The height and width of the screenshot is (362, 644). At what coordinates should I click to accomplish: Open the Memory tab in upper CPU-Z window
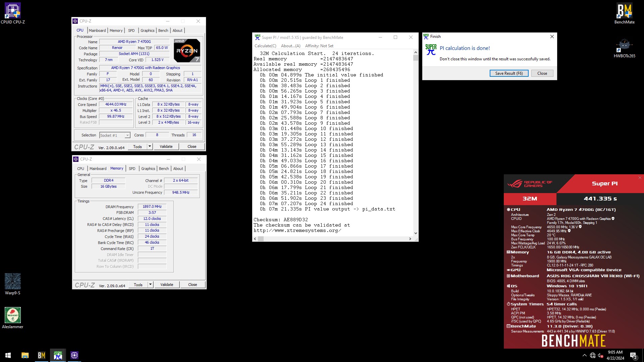click(x=116, y=31)
